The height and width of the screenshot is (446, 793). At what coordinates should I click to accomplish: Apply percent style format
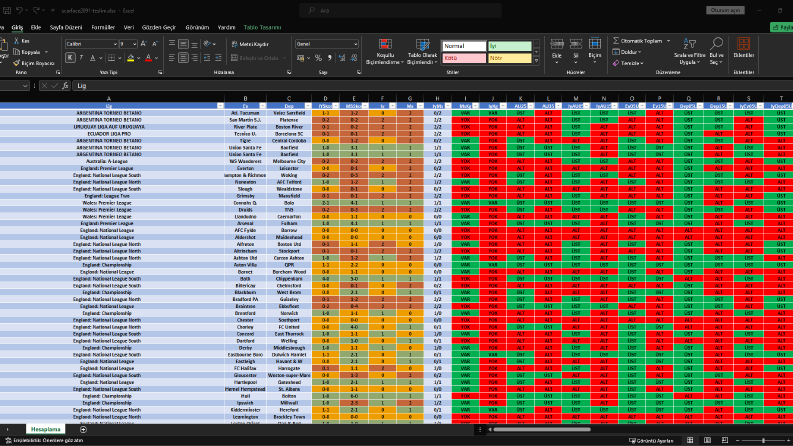point(319,58)
